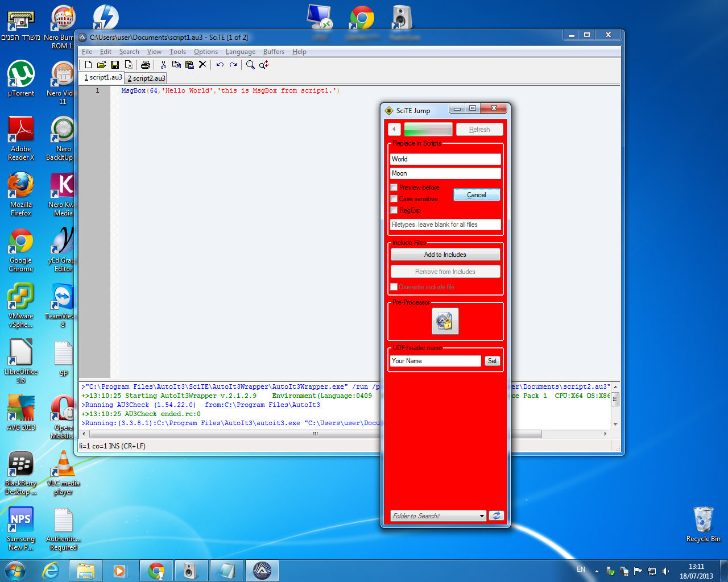Click the New document toolbar icon

[88, 65]
